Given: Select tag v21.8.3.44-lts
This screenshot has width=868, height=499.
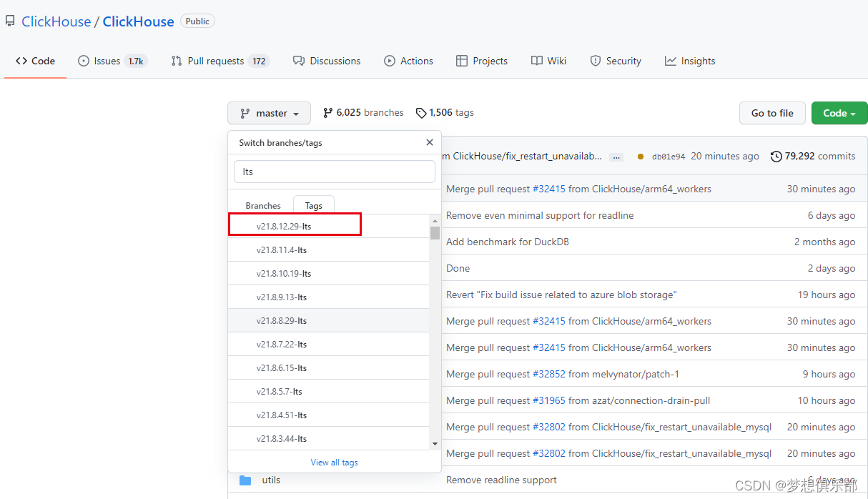Looking at the screenshot, I should click(329, 439).
